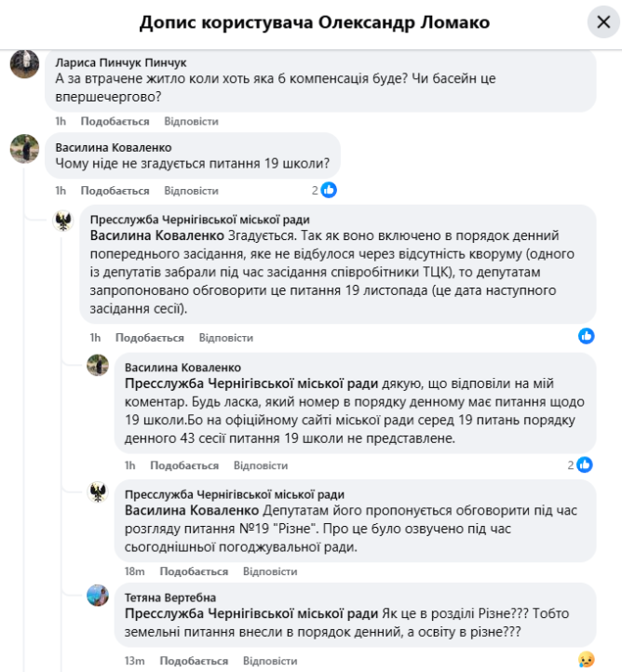Click the 13m timestamp on Тетяна's comment

133,661
